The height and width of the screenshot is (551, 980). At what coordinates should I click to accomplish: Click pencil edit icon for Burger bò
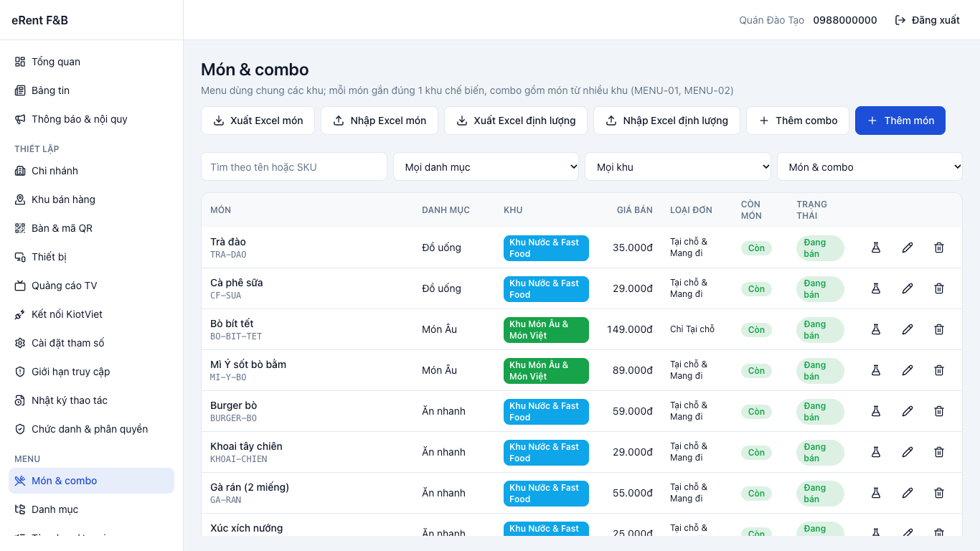point(908,411)
